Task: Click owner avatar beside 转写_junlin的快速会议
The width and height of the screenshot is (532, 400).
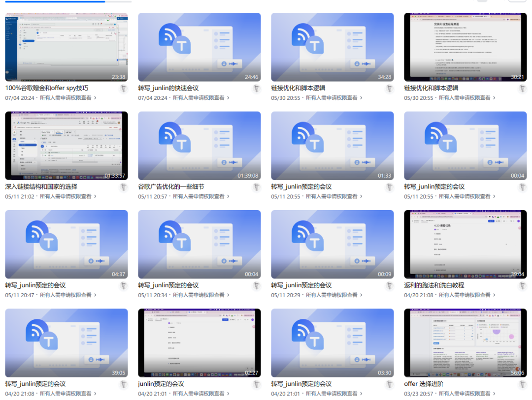Action: (257, 89)
